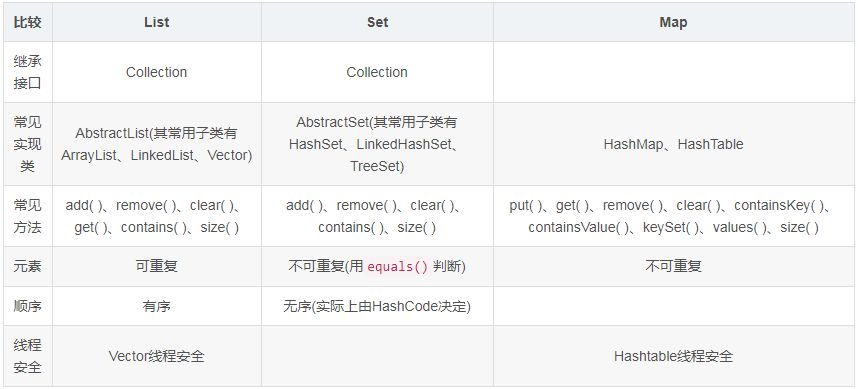Click the AbstractList implementation cell
858x389 pixels.
(156, 144)
